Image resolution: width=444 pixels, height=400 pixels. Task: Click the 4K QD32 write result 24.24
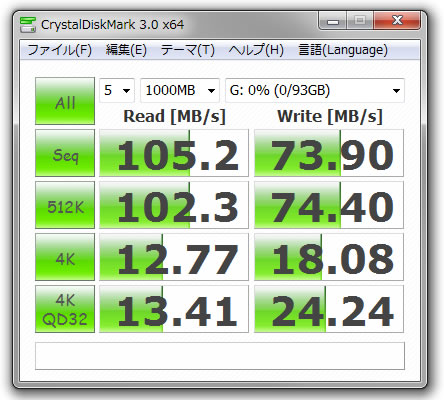tap(329, 309)
